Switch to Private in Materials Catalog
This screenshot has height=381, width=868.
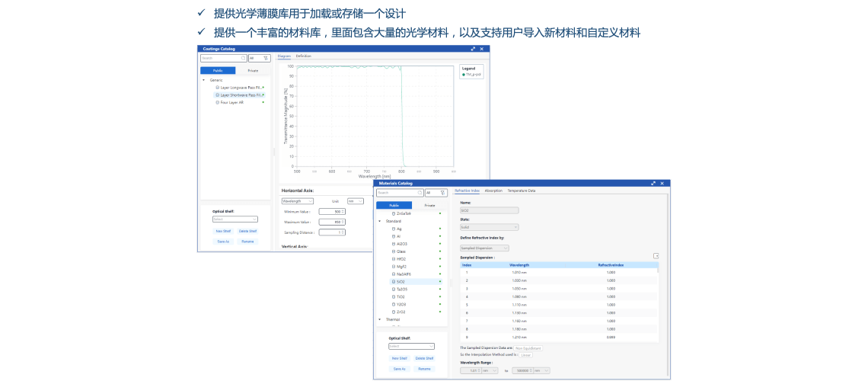point(429,205)
